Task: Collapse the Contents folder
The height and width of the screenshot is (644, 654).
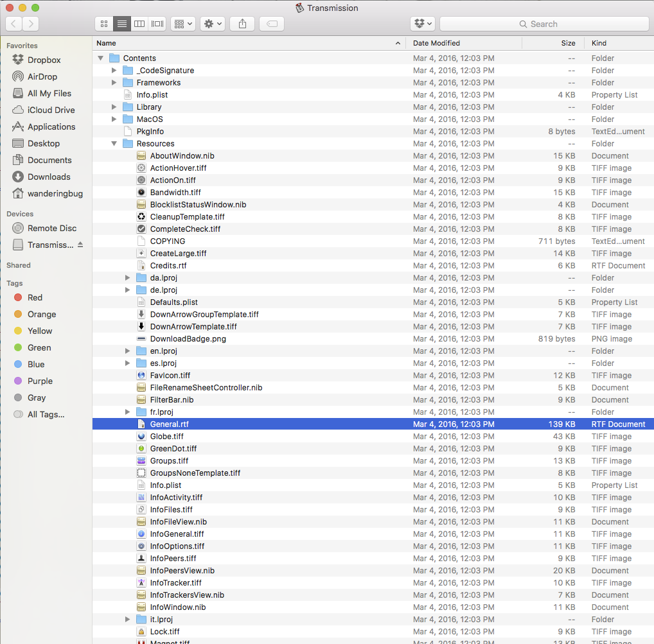Action: tap(100, 58)
